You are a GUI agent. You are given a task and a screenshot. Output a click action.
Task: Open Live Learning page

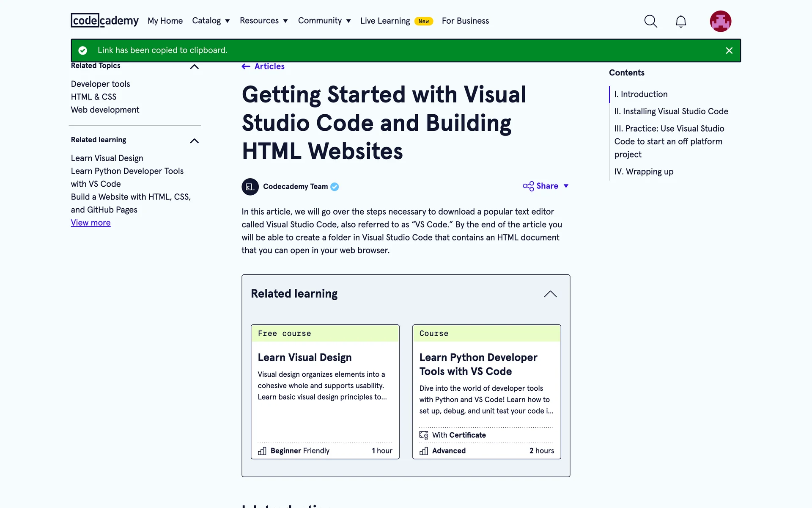(x=385, y=21)
